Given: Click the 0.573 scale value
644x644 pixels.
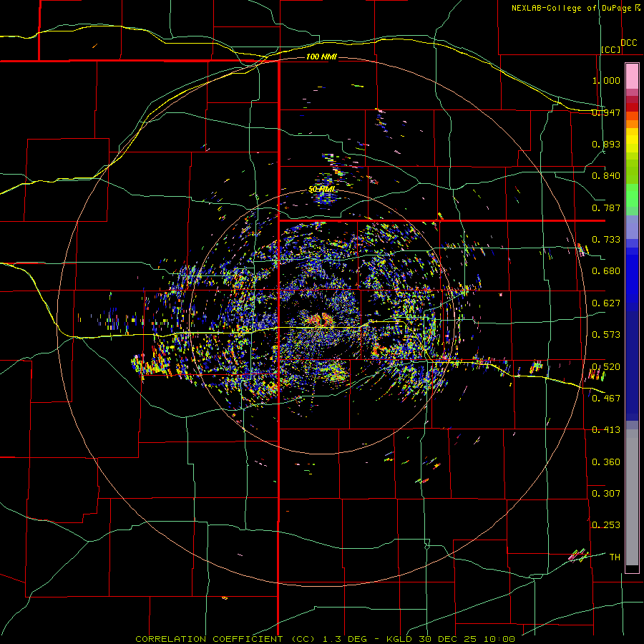Looking at the screenshot, I should coord(606,335).
